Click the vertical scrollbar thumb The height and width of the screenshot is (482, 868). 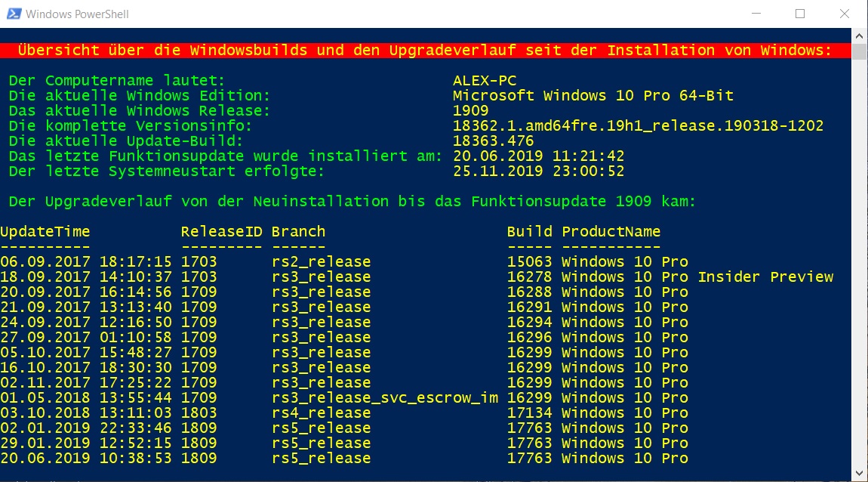point(859,51)
